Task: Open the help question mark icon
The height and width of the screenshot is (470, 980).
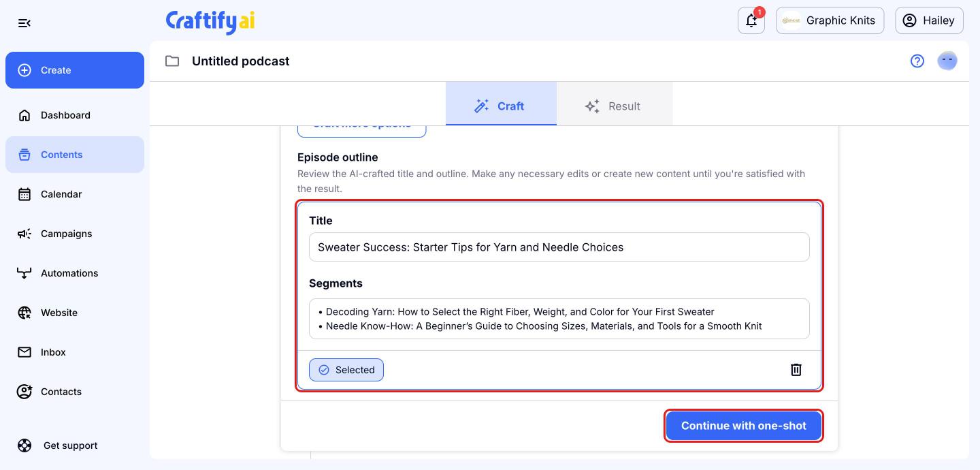Action: [917, 61]
